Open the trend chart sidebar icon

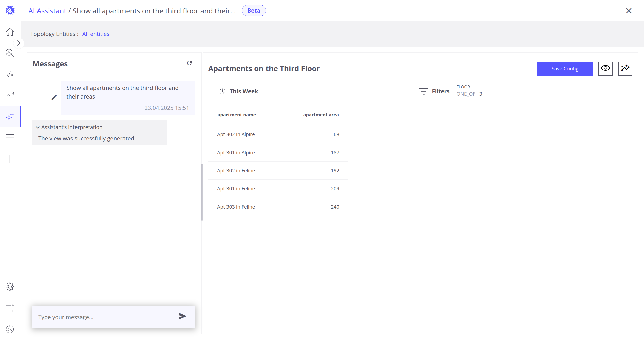coord(10,95)
